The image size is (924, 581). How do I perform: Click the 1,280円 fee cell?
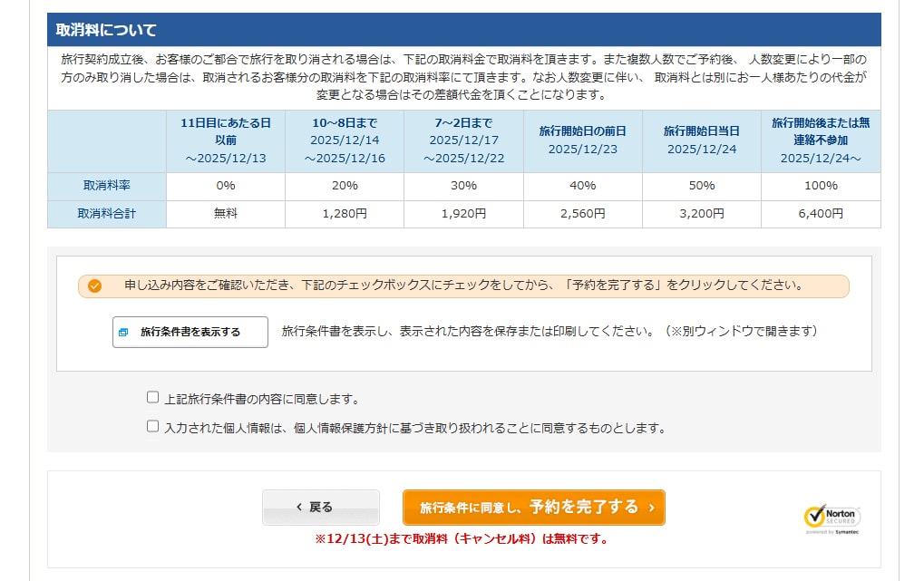coord(344,214)
